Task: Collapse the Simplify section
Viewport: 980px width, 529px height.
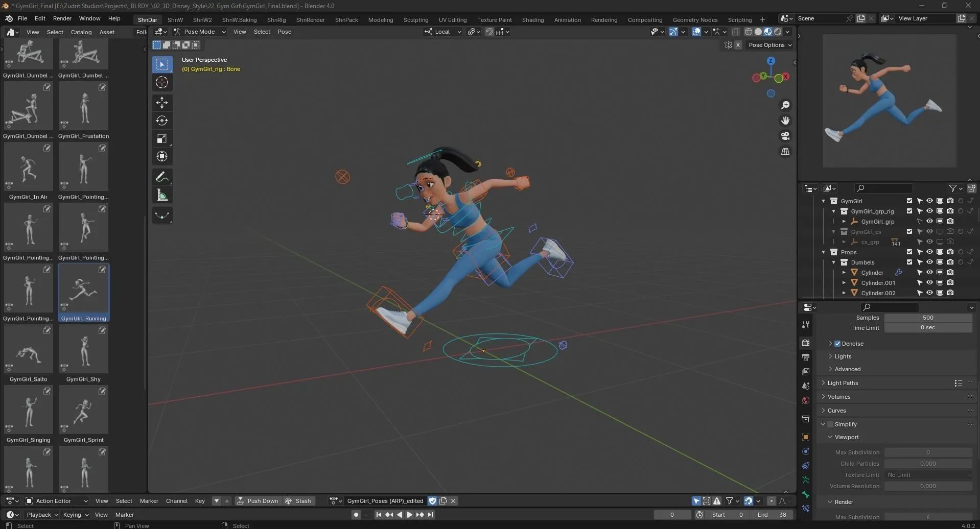Action: tap(824, 424)
